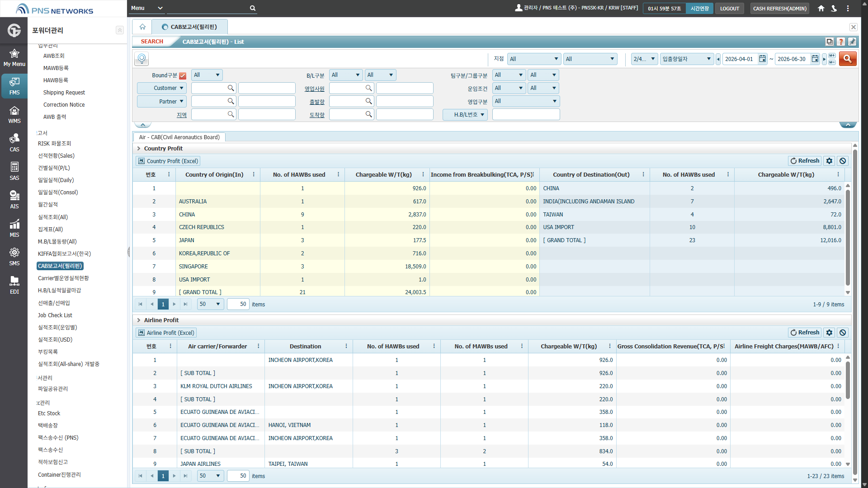Collapse the Airline Profit section
Image resolution: width=868 pixels, height=488 pixels.
138,320
